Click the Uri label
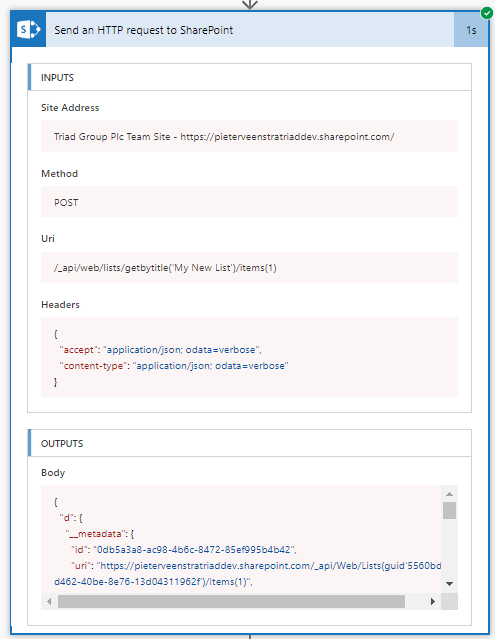Screen dimensions: 495x639 click(x=48, y=238)
